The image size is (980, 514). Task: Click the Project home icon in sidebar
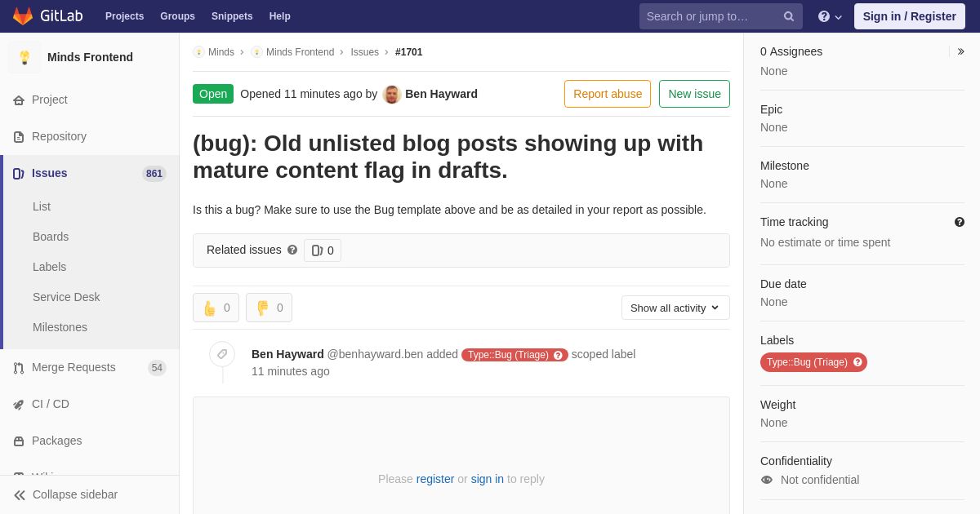point(19,100)
